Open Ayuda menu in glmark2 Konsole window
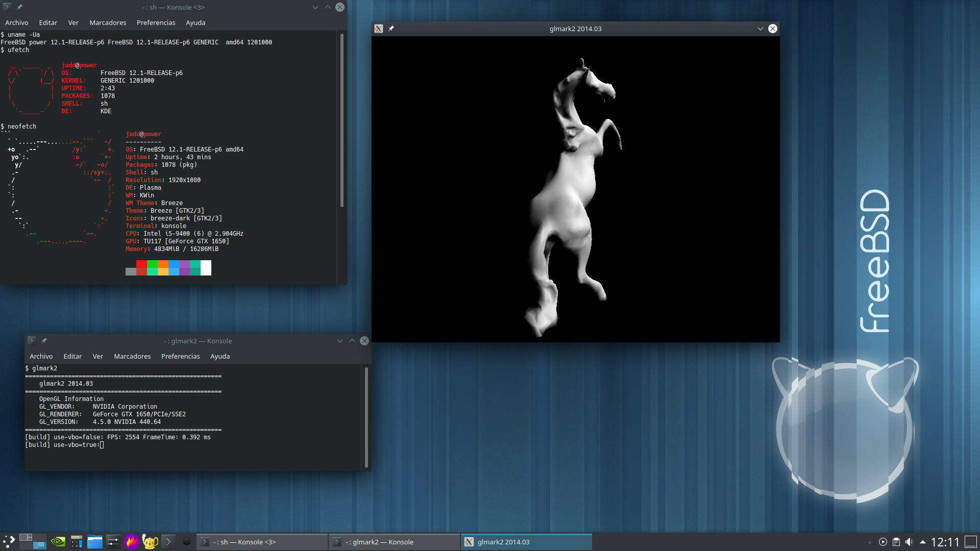The height and width of the screenshot is (551, 980). coord(220,357)
